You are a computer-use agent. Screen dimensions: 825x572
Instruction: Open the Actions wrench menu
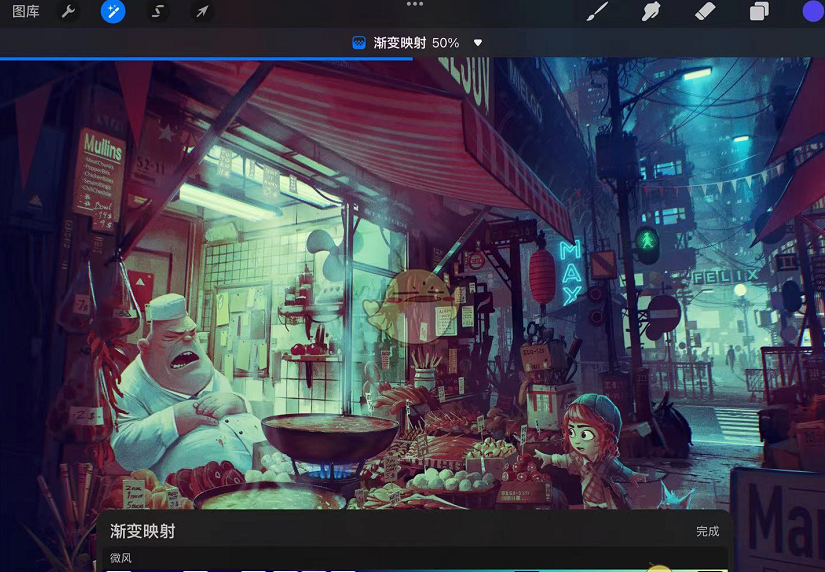click(x=68, y=11)
